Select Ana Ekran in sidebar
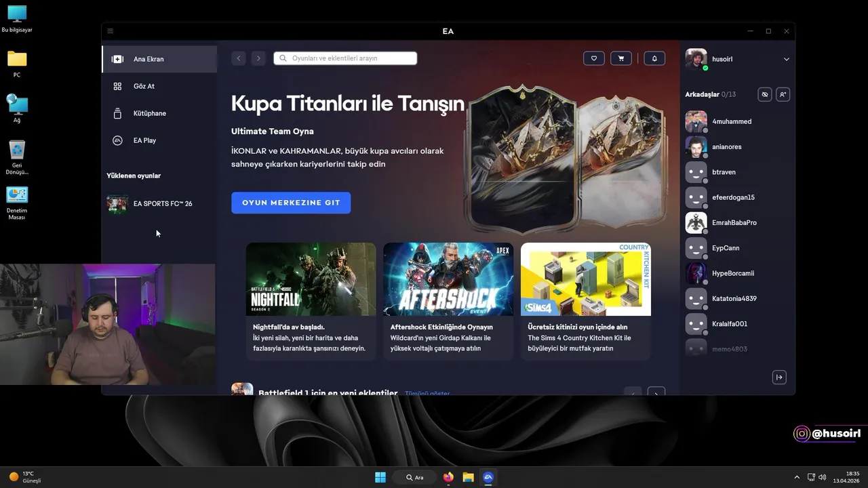Viewport: 868px width, 488px height. (x=159, y=59)
